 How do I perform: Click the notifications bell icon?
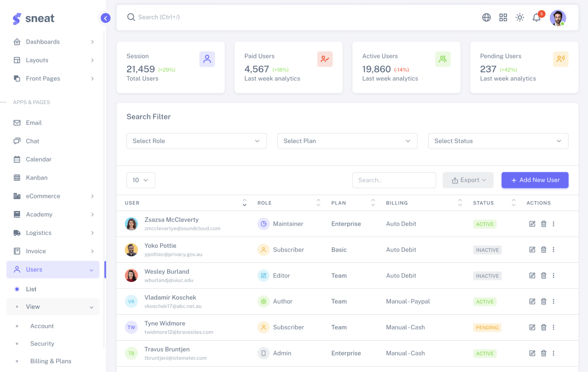click(536, 17)
